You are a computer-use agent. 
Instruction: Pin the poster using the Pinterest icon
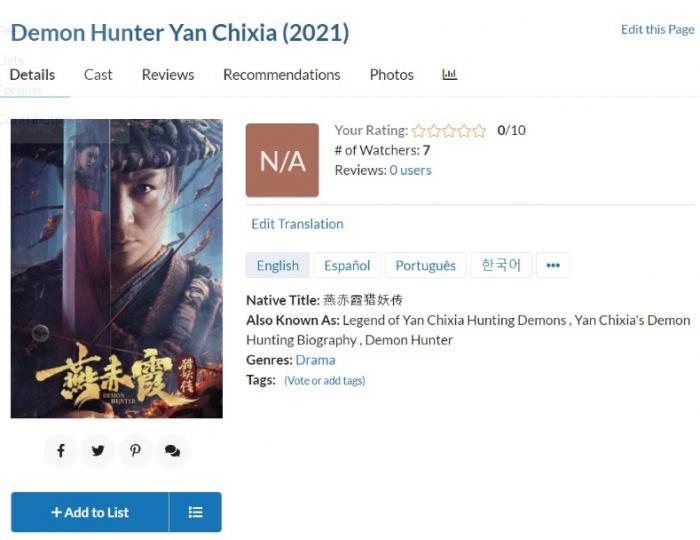135,451
